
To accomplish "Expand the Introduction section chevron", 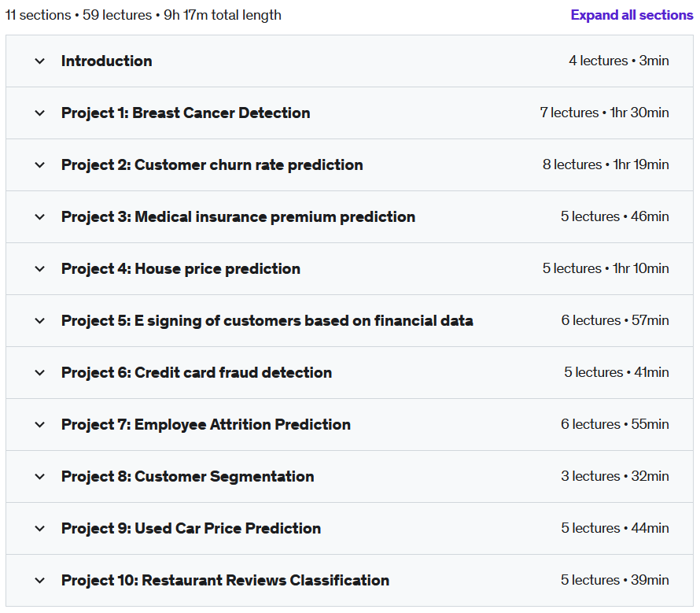I will [x=40, y=61].
